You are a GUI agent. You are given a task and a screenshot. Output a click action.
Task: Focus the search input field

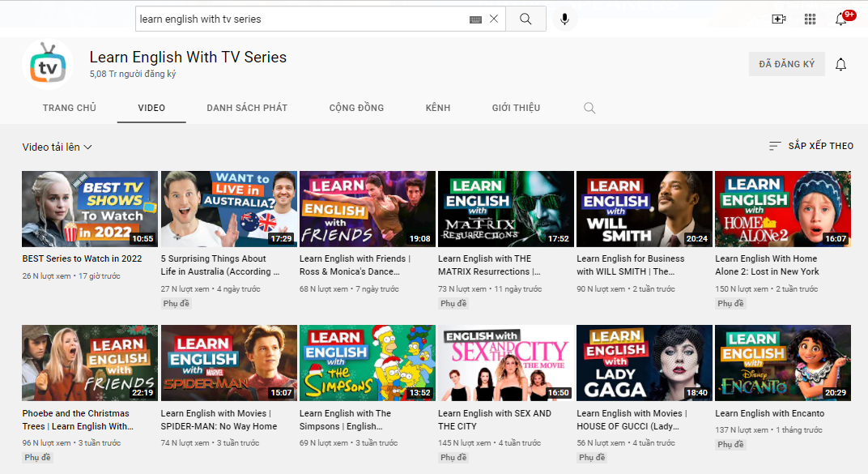[302, 19]
